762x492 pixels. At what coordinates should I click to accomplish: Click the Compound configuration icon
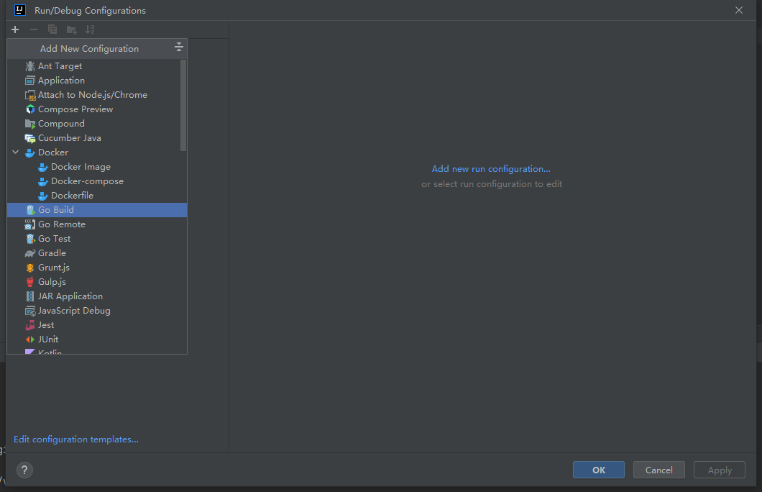[30, 123]
